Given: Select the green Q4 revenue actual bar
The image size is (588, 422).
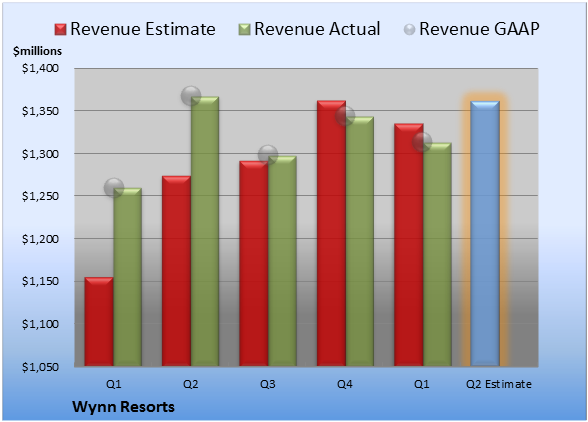Looking at the screenshot, I should tap(360, 241).
